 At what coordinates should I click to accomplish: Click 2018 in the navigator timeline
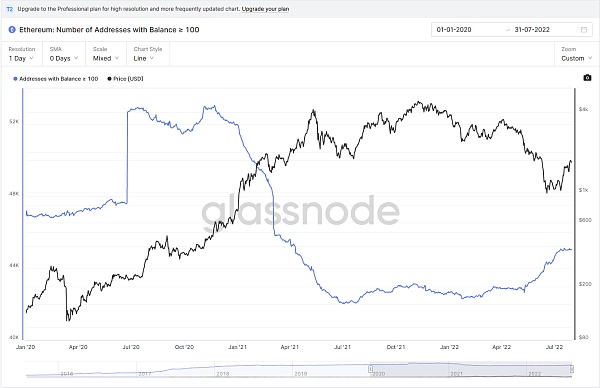[x=222, y=373]
